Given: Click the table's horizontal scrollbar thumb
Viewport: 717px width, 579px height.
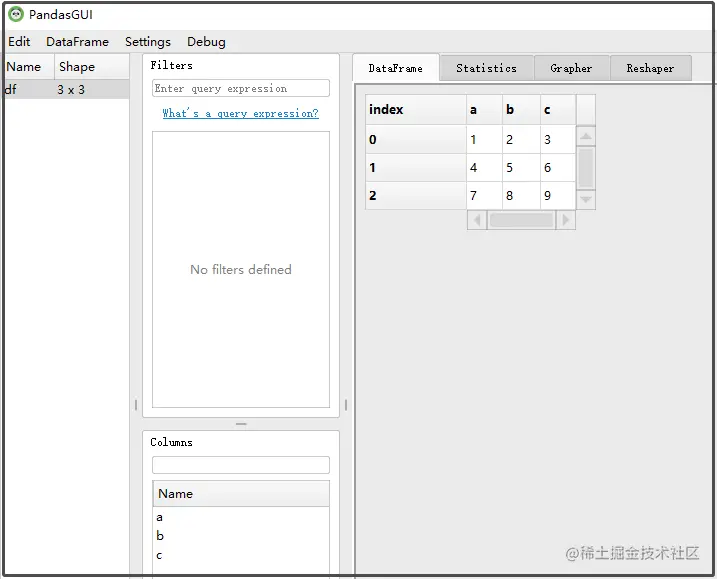Looking at the screenshot, I should [521, 220].
